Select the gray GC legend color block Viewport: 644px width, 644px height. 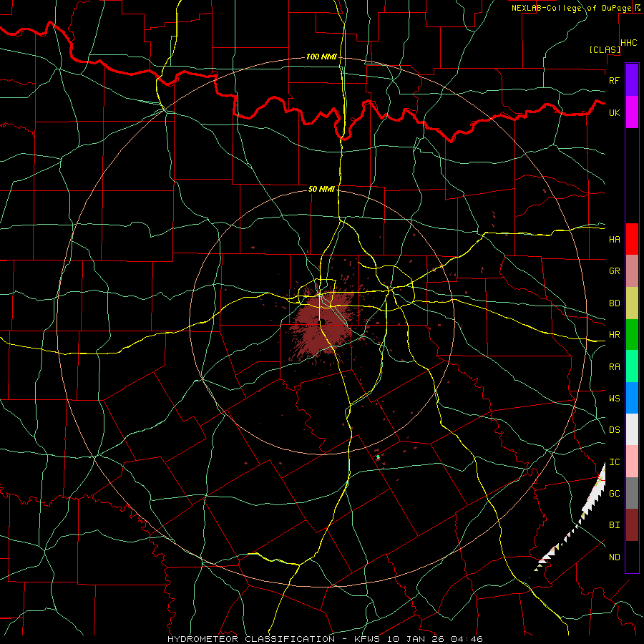(x=632, y=493)
